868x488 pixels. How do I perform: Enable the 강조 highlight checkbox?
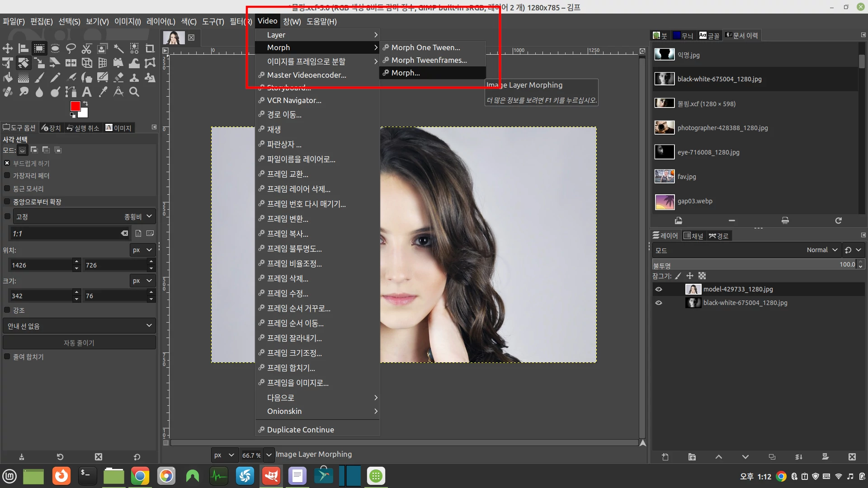[x=7, y=310]
